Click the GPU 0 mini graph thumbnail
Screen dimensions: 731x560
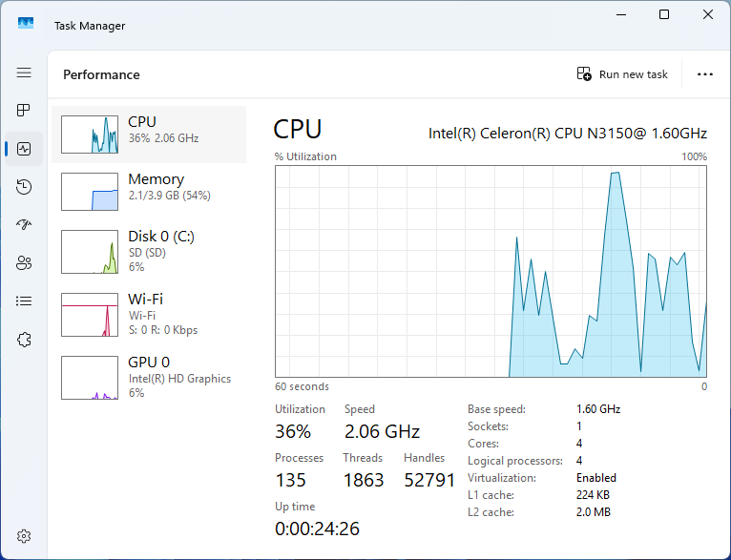[x=90, y=378]
